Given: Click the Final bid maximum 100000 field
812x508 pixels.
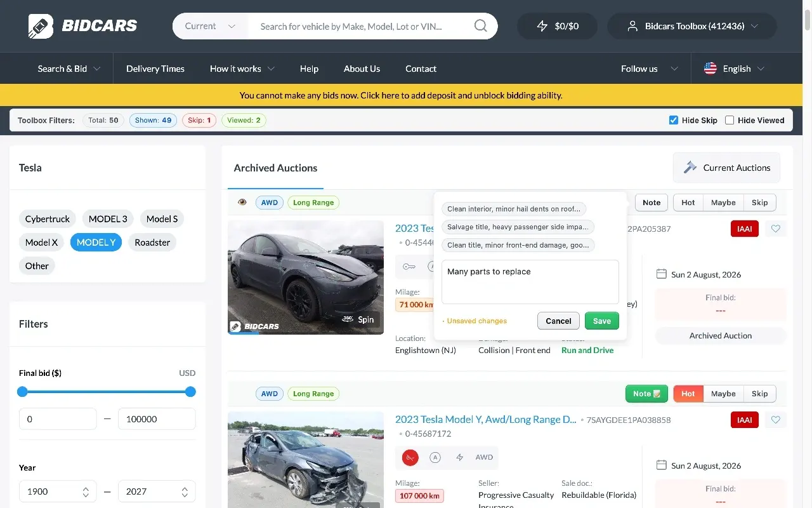Looking at the screenshot, I should (x=157, y=419).
